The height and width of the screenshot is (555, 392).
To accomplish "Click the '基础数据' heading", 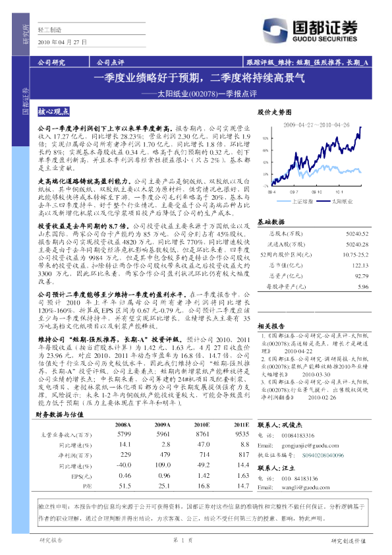I will [271, 222].
